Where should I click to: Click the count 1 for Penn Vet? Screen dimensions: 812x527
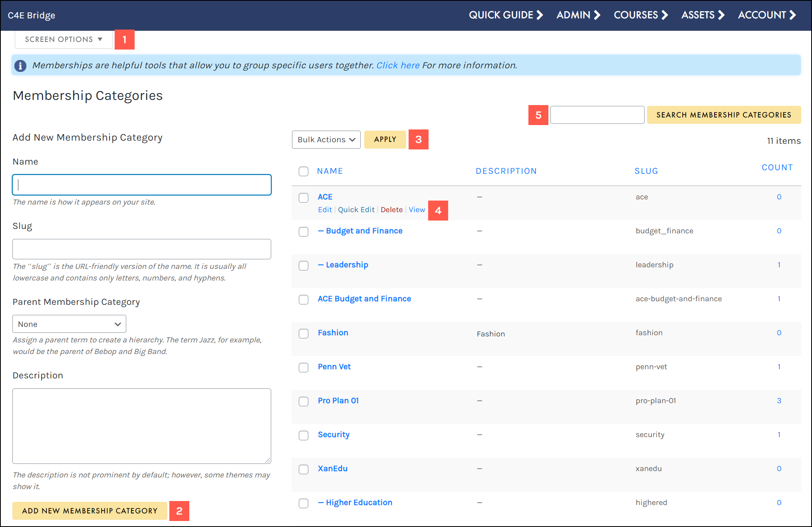(x=779, y=367)
